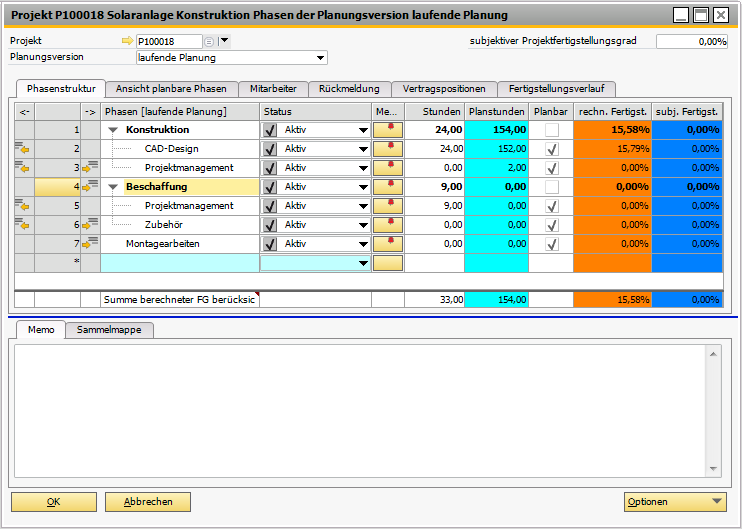
Task: Toggle the Planbar checkbox for CAD-Design
Action: tap(551, 149)
